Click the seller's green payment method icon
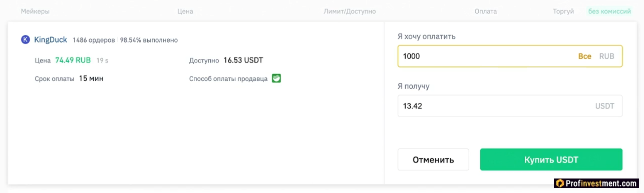 click(x=276, y=78)
